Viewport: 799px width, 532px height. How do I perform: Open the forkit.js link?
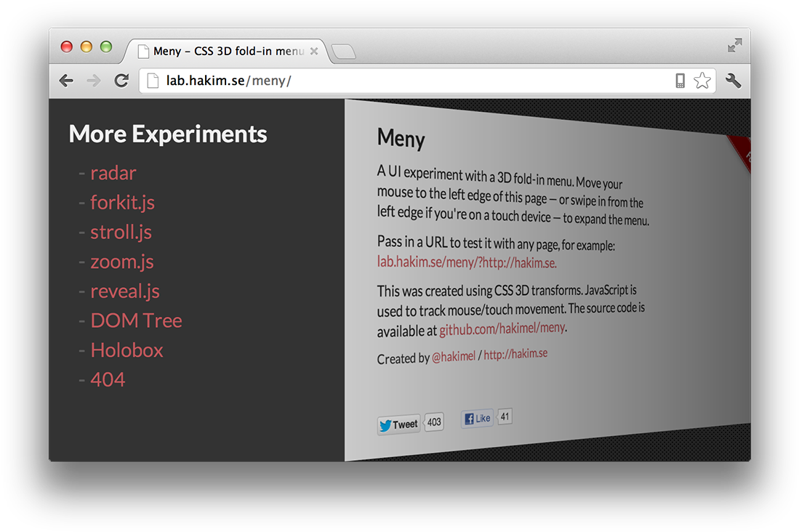[x=122, y=203]
